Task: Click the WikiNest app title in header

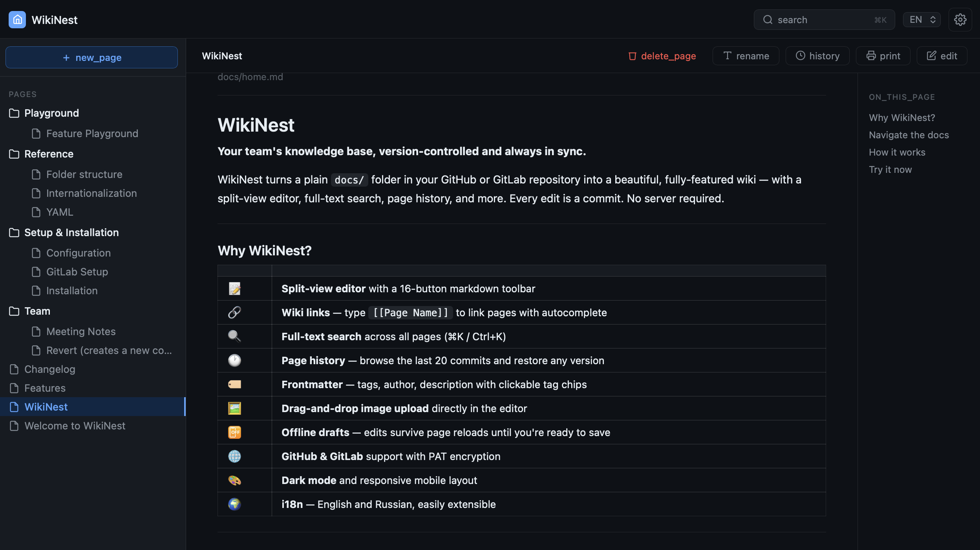Action: click(x=55, y=20)
